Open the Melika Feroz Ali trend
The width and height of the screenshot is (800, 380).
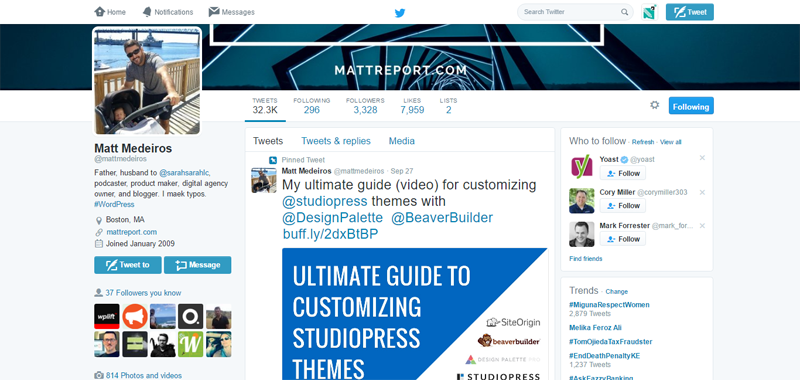595,328
